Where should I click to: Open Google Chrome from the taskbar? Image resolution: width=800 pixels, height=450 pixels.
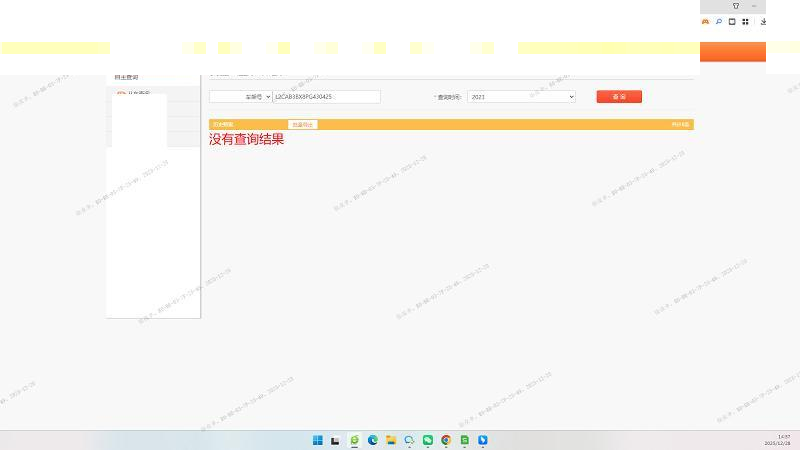click(446, 440)
